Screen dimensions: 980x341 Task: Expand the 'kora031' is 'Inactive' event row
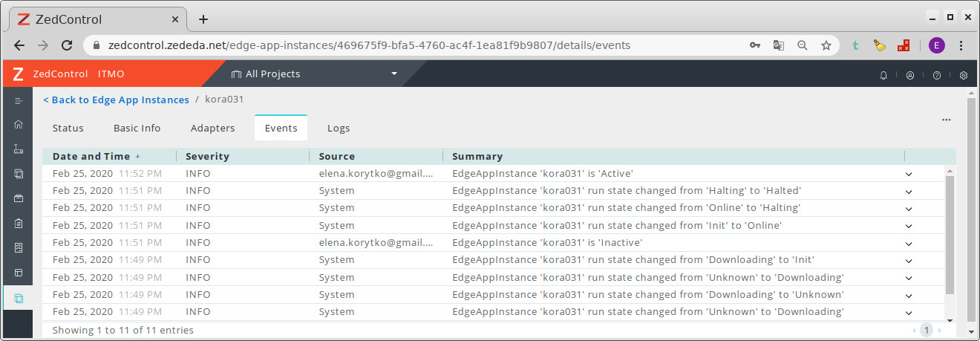click(x=908, y=243)
